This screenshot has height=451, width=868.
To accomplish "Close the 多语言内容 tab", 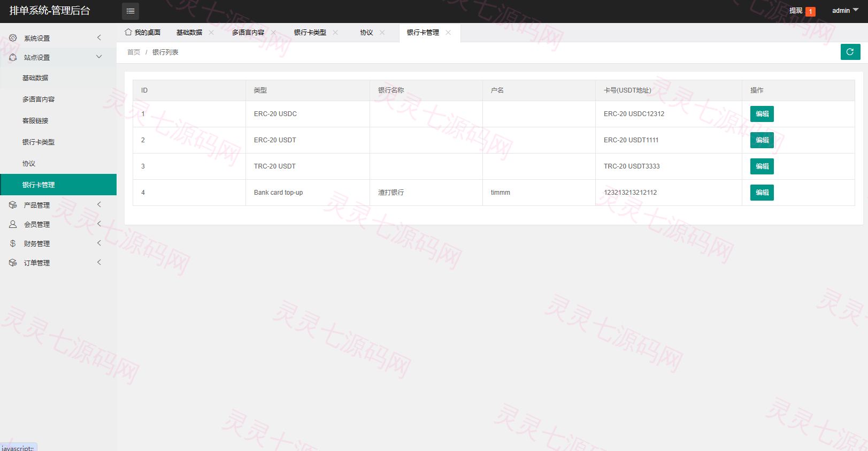I will 273,33.
